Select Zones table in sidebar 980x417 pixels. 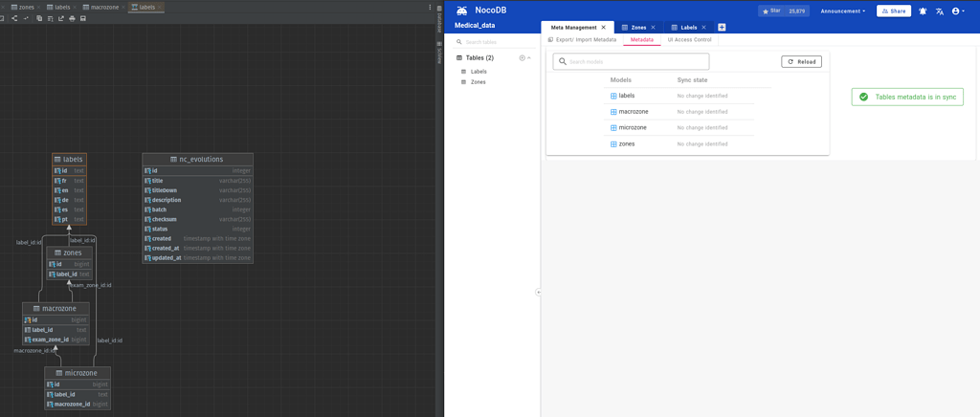[478, 82]
